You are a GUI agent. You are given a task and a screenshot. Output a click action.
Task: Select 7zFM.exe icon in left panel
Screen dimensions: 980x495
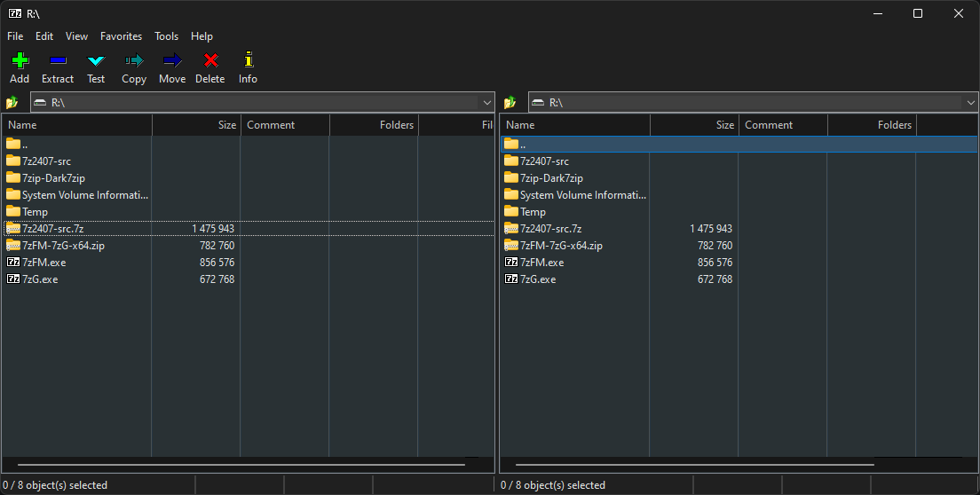13,263
